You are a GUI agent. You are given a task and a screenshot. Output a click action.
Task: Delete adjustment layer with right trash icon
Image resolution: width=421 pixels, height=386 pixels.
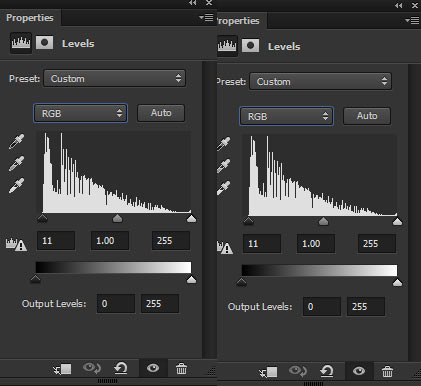[x=387, y=371]
